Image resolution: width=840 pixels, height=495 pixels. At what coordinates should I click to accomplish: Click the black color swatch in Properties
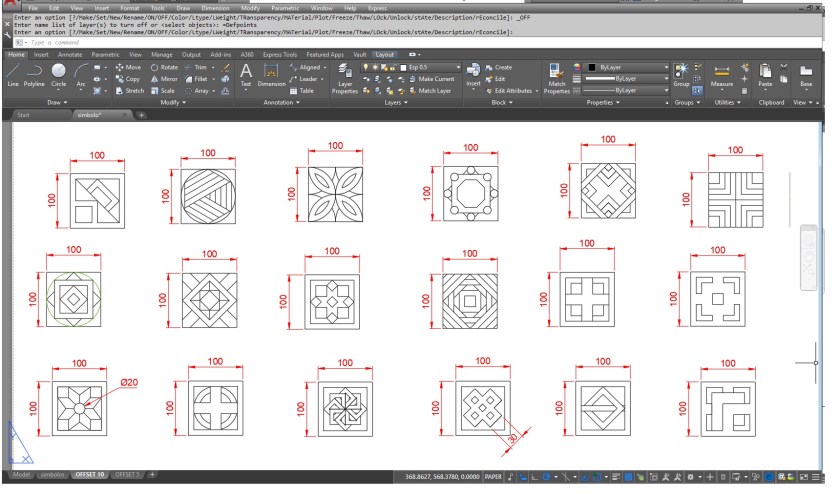coord(591,68)
